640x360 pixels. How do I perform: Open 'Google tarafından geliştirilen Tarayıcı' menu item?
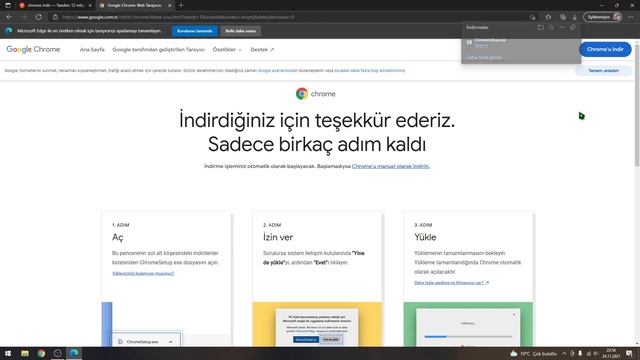(158, 49)
